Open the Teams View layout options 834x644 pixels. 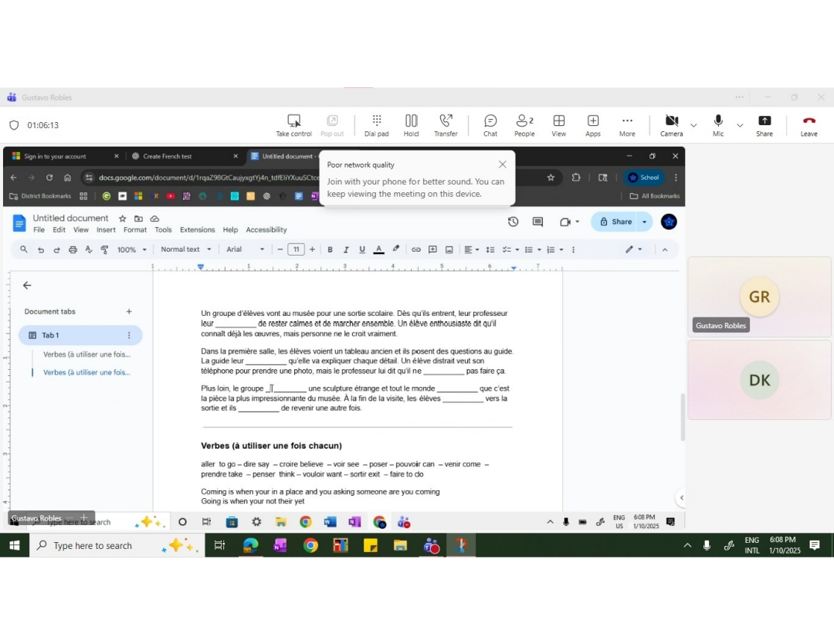point(559,126)
